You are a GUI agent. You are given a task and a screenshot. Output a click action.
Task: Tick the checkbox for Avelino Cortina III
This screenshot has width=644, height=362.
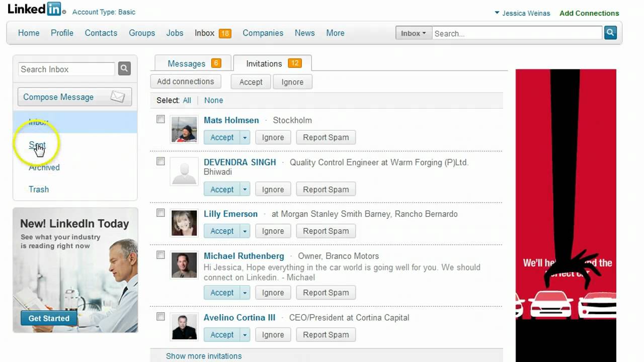160,316
